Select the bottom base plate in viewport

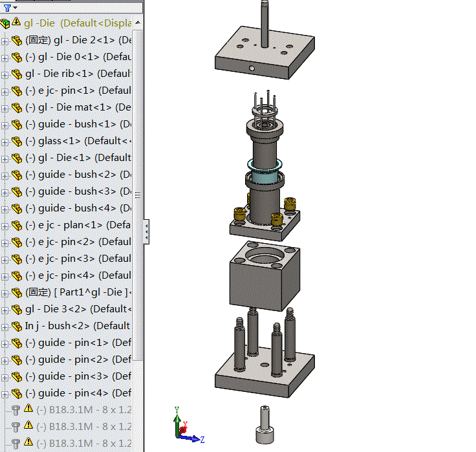click(265, 373)
